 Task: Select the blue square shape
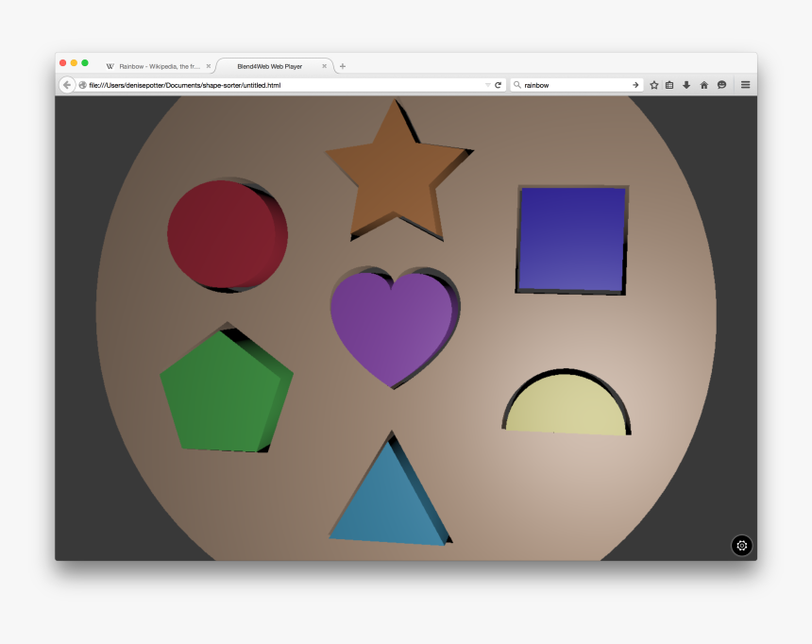coord(570,239)
